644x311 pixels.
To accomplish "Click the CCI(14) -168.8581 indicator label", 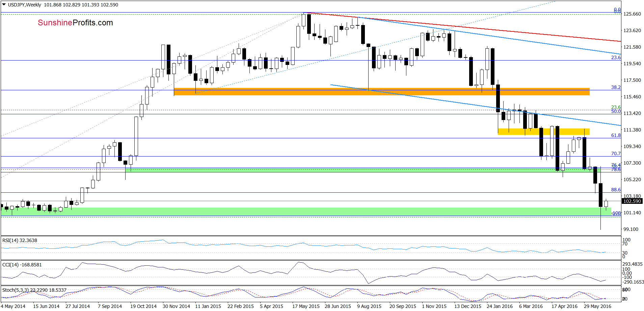I will (22, 265).
